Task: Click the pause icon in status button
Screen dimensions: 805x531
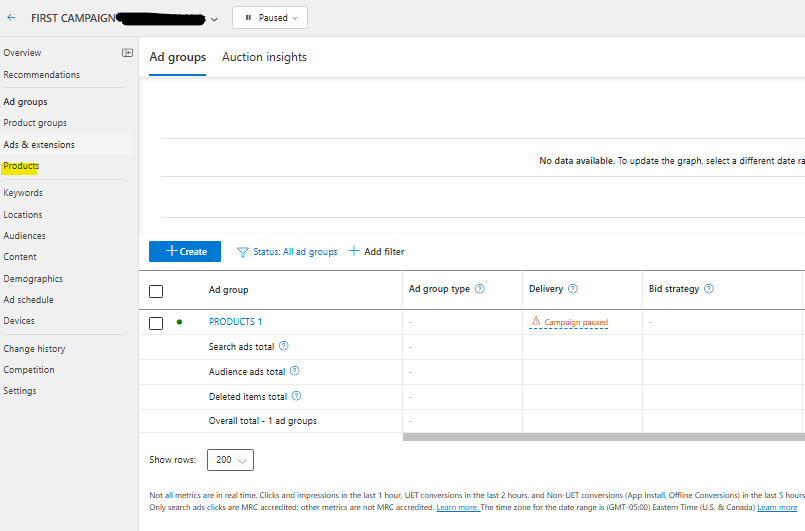Action: pyautogui.click(x=248, y=17)
